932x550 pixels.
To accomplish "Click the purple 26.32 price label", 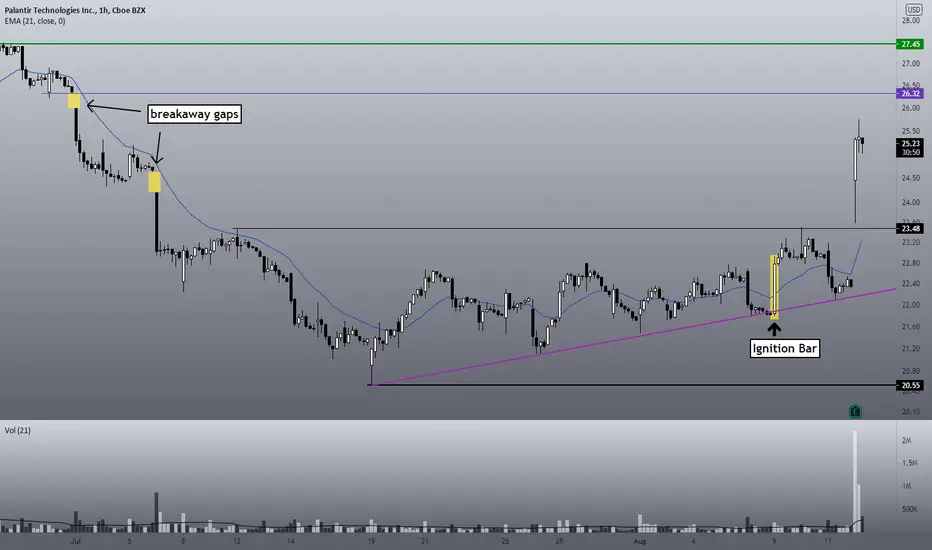I will click(x=910, y=93).
